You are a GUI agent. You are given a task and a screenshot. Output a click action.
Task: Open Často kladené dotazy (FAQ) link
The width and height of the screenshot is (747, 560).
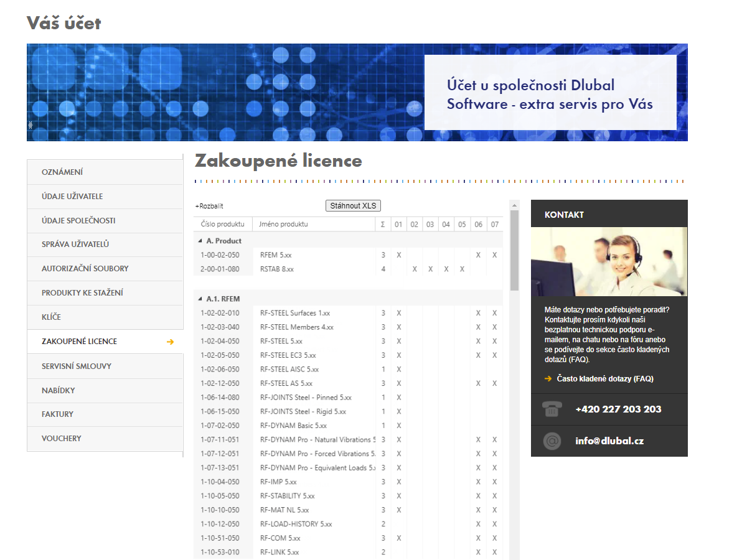click(605, 378)
